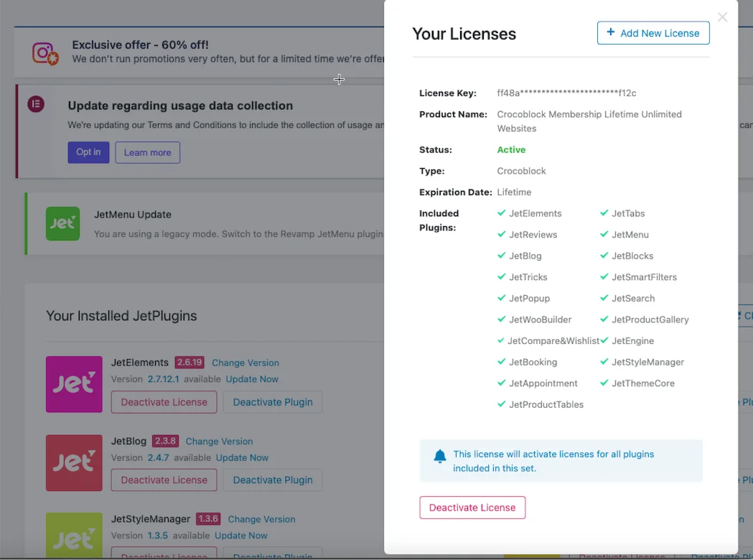Close the Your Licenses popup
Viewport: 753px width, 560px height.
[x=722, y=17]
